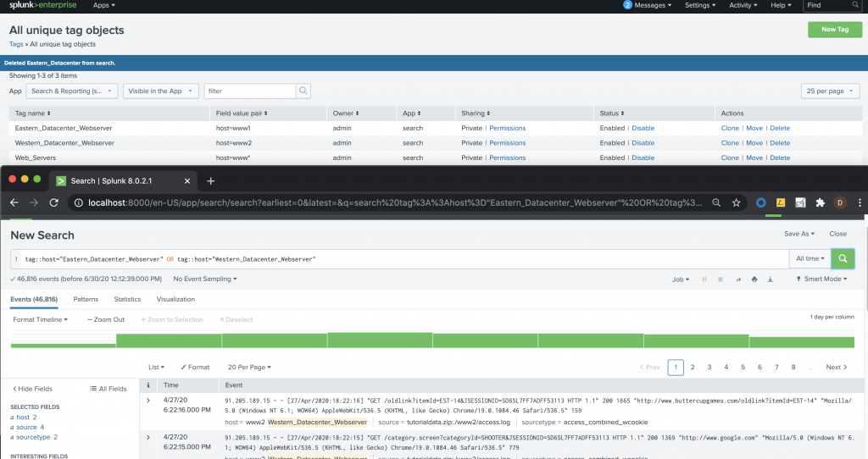868x459 pixels.
Task: Open a new browser tab
Action: pos(210,181)
